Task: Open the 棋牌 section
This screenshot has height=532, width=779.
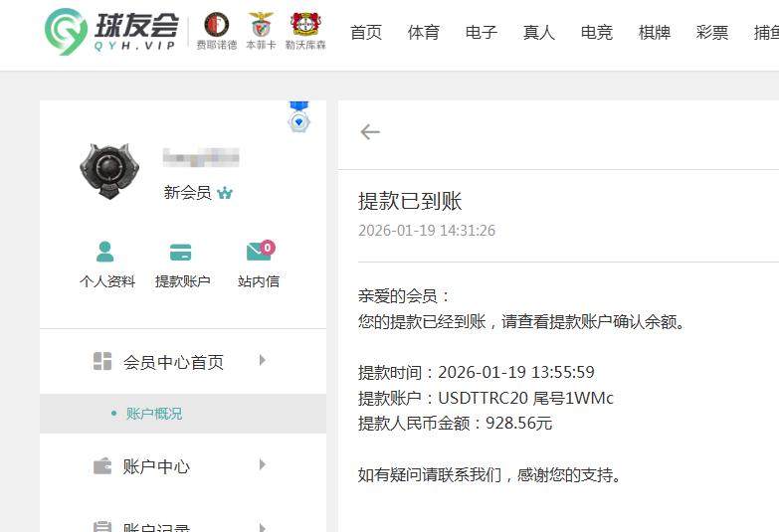Action: 655,32
